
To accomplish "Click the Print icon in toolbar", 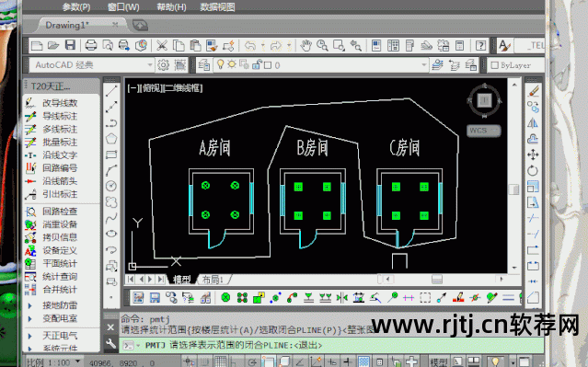I will pyautogui.click(x=91, y=46).
